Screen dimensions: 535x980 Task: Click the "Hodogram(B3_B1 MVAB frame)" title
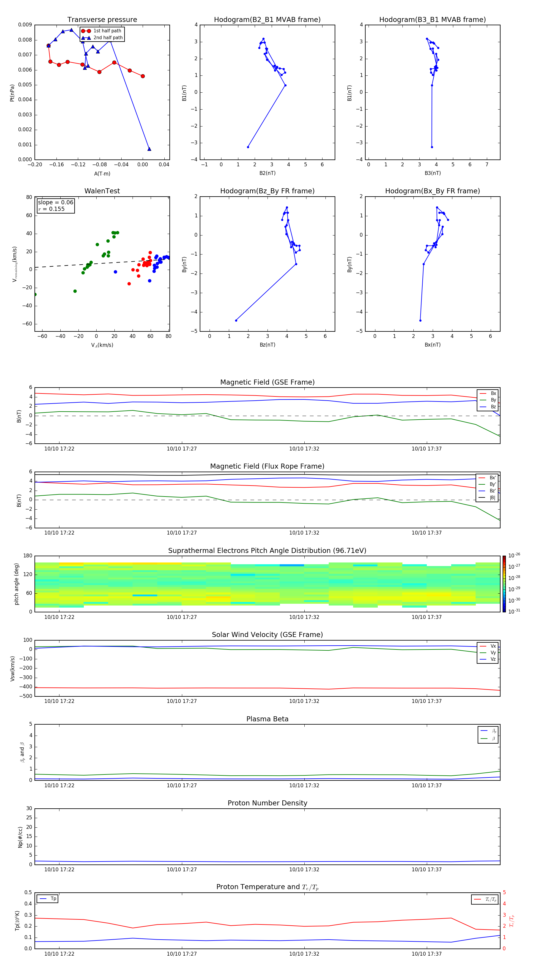click(432, 20)
